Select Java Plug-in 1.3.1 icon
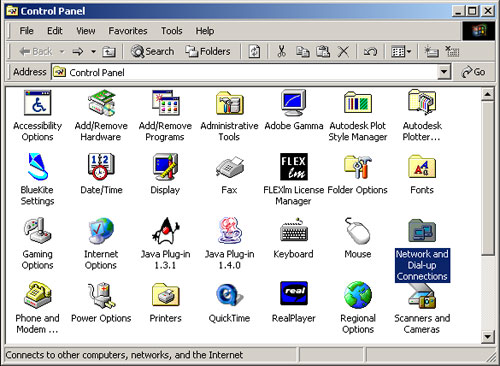The height and width of the screenshot is (366, 500). click(x=165, y=231)
